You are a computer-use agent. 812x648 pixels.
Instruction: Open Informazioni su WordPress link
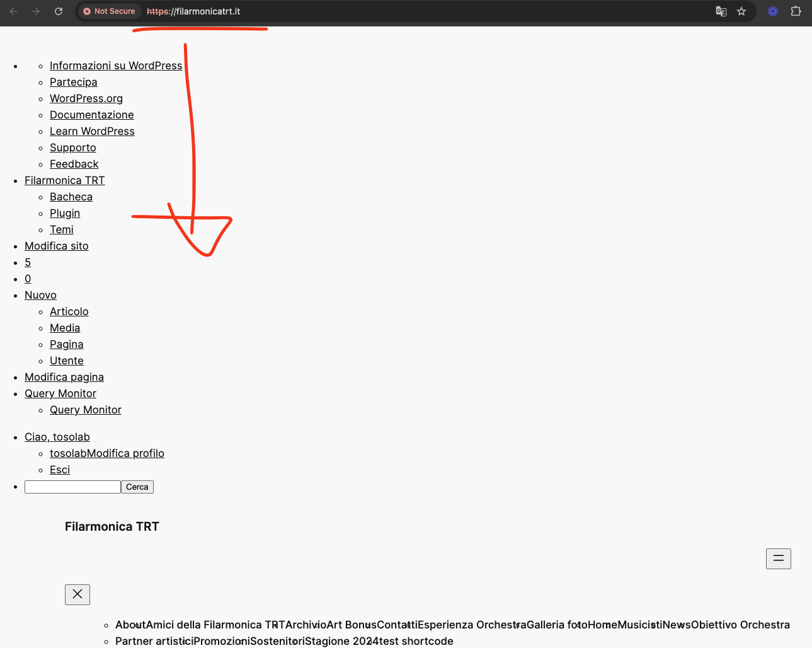[x=116, y=66]
